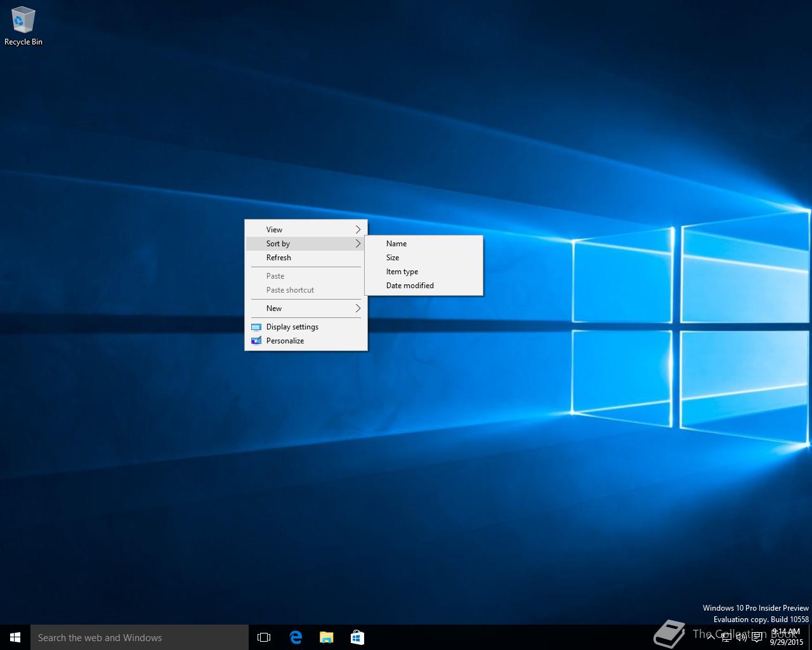This screenshot has height=650, width=812.
Task: Open File Explorer from the taskbar
Action: click(326, 637)
